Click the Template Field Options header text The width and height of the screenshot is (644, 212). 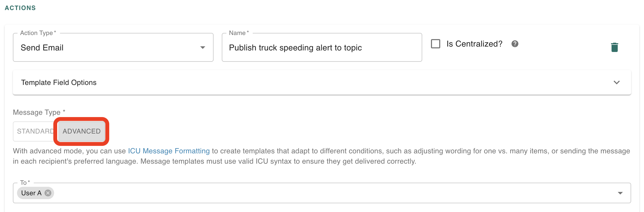pyautogui.click(x=59, y=83)
